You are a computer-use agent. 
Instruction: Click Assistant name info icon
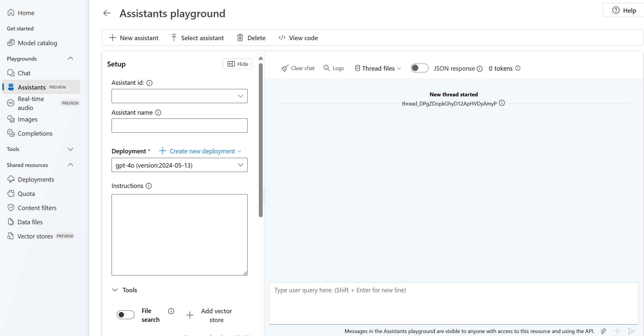pos(158,113)
